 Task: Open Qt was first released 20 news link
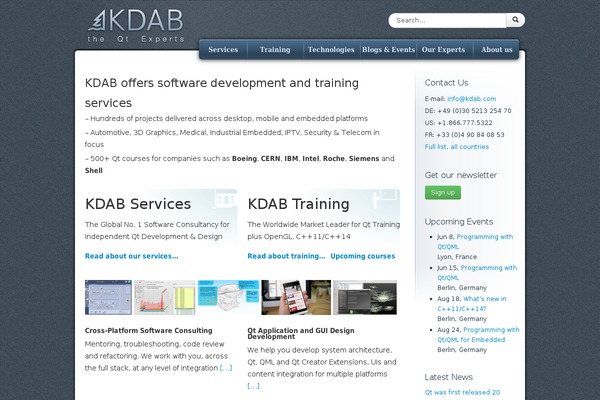(462, 392)
